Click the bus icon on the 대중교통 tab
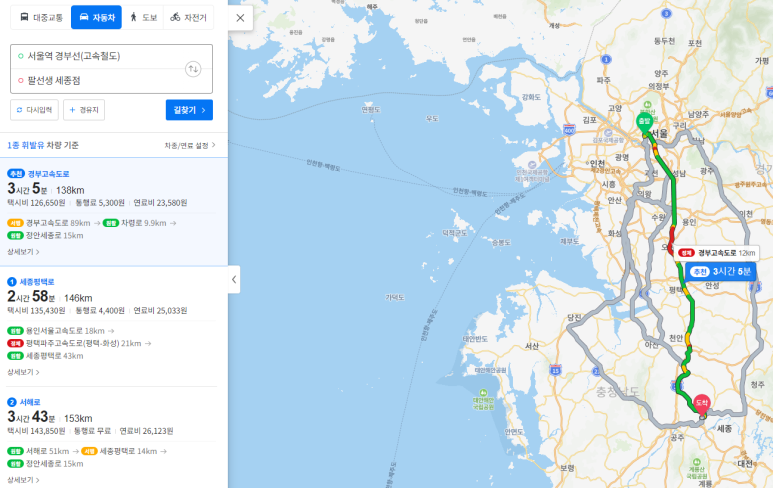 click(x=24, y=17)
